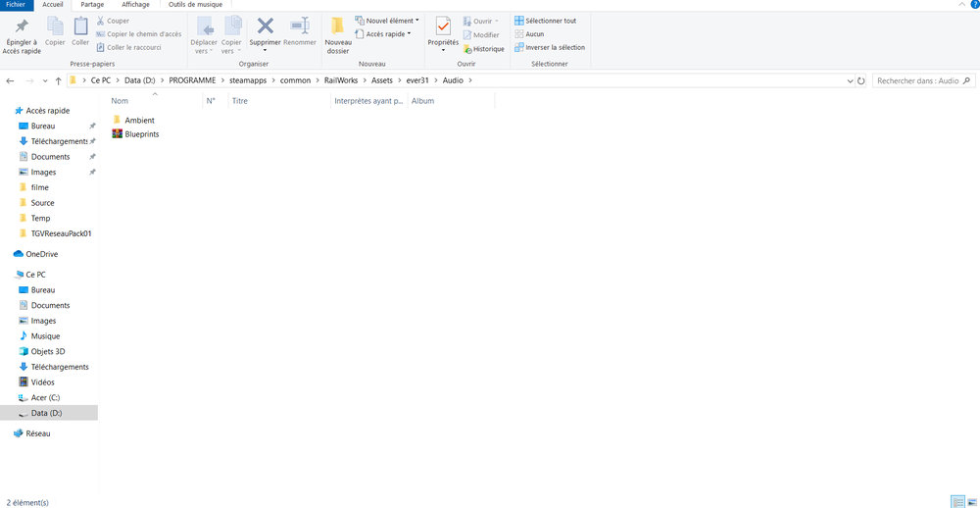This screenshot has width=980, height=508.
Task: Open Copier vers dropdown
Action: click(x=231, y=35)
